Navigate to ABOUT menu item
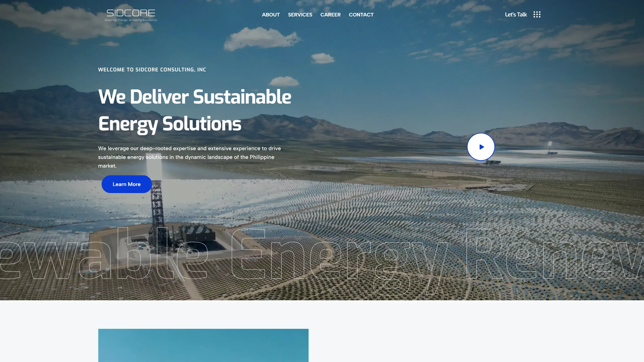 click(271, 15)
